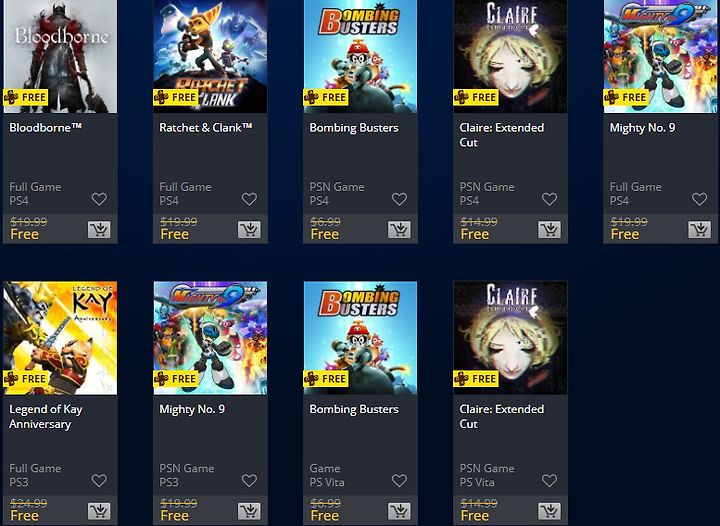This screenshot has height=526, width=720.
Task: Open the Bloodborne™ title link
Action: click(45, 128)
